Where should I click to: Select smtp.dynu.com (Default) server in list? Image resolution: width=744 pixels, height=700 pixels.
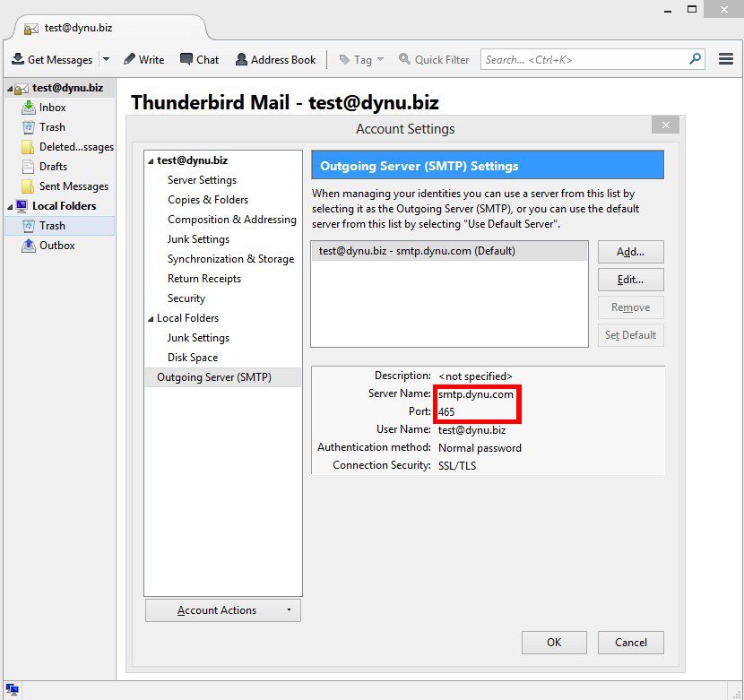click(x=449, y=251)
